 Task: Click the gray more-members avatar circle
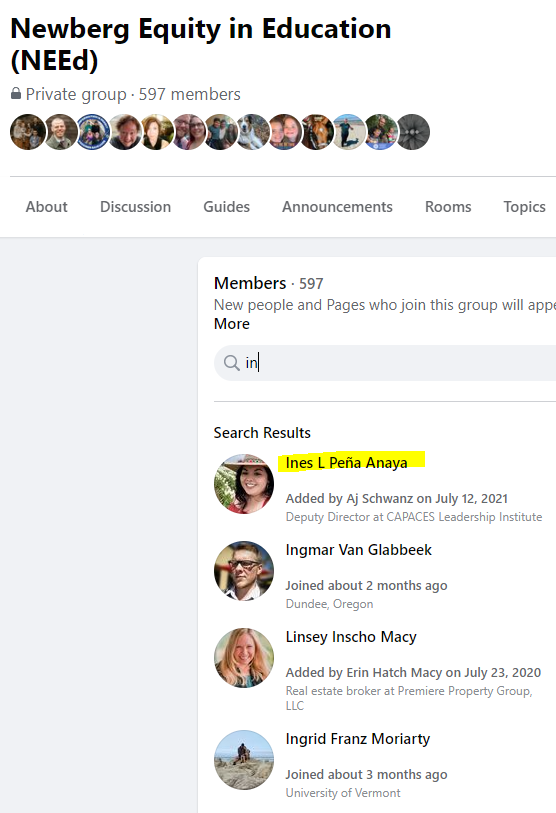tap(412, 132)
